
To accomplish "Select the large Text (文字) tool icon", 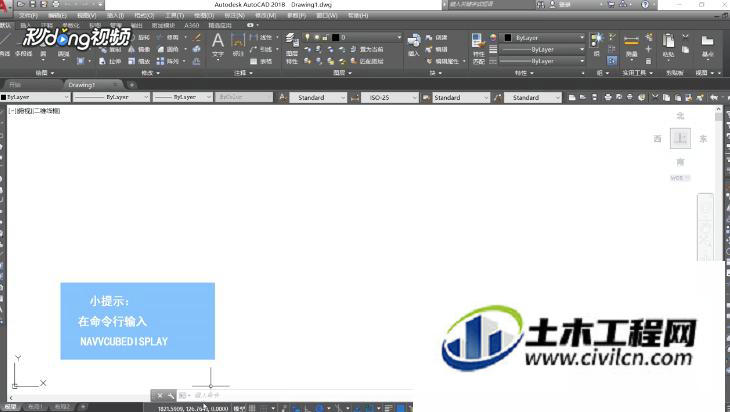I will tap(217, 41).
